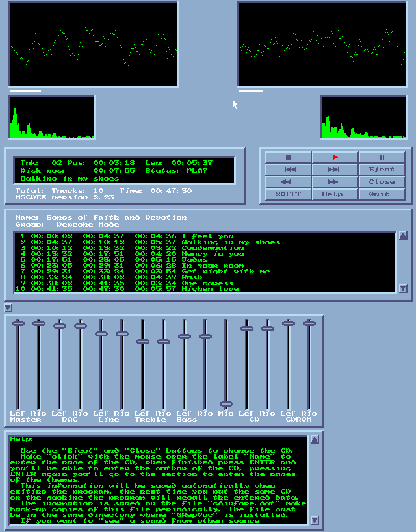Click the CDROM Right slider knob

click(x=309, y=323)
